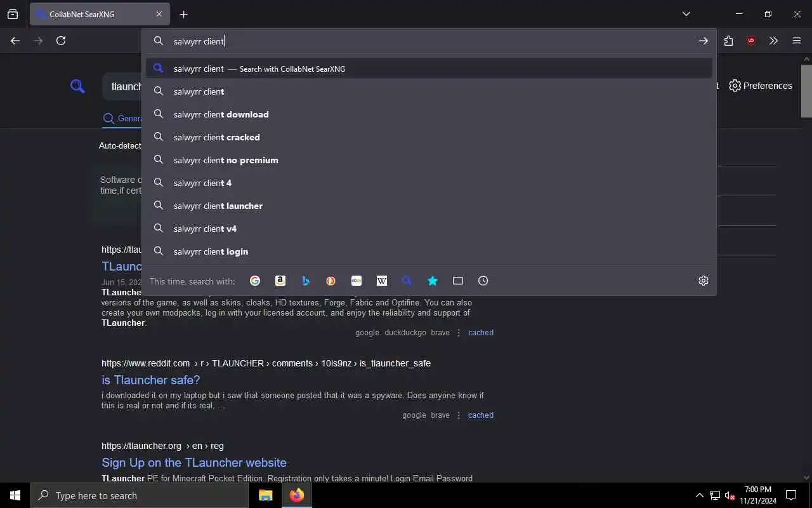Open 'Sign Up on the TLauncher website'
This screenshot has height=508, width=812.
(x=194, y=462)
